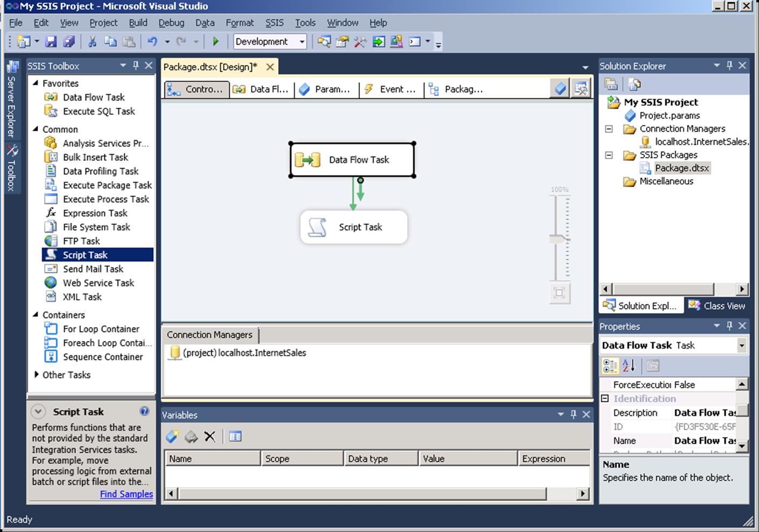Viewport: 759px width, 532px height.
Task: Select Execute Package Task in toolbox
Action: coord(107,185)
